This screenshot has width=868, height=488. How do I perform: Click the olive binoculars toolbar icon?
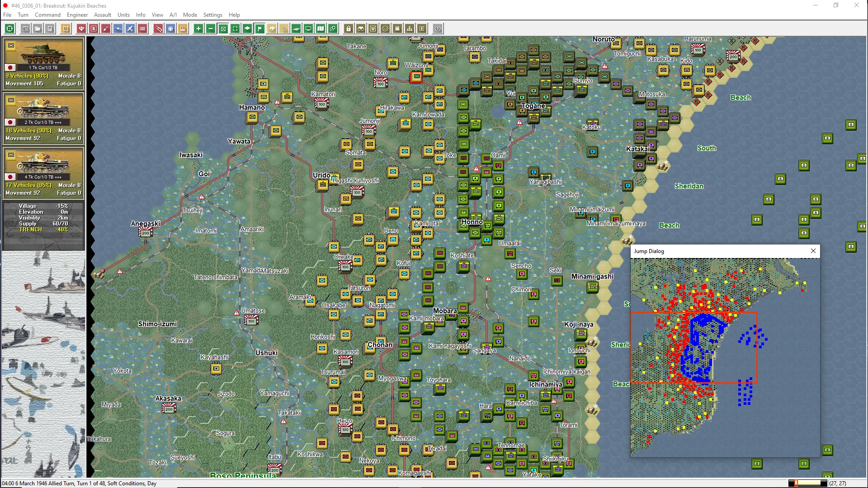pyautogui.click(x=361, y=29)
